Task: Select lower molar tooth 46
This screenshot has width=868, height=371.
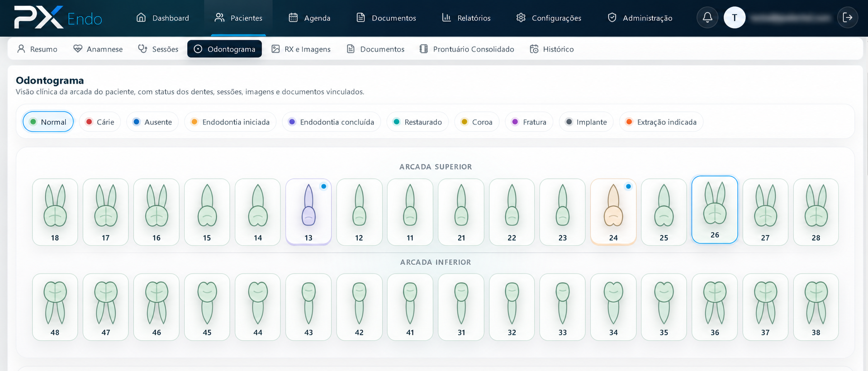Action: (x=157, y=307)
